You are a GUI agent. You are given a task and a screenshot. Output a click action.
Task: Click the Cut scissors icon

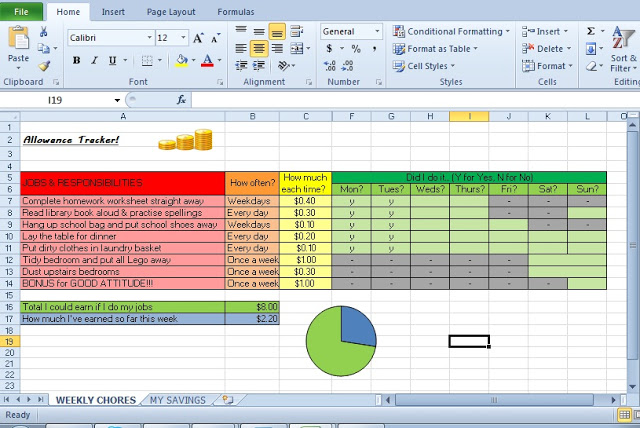coord(44,32)
